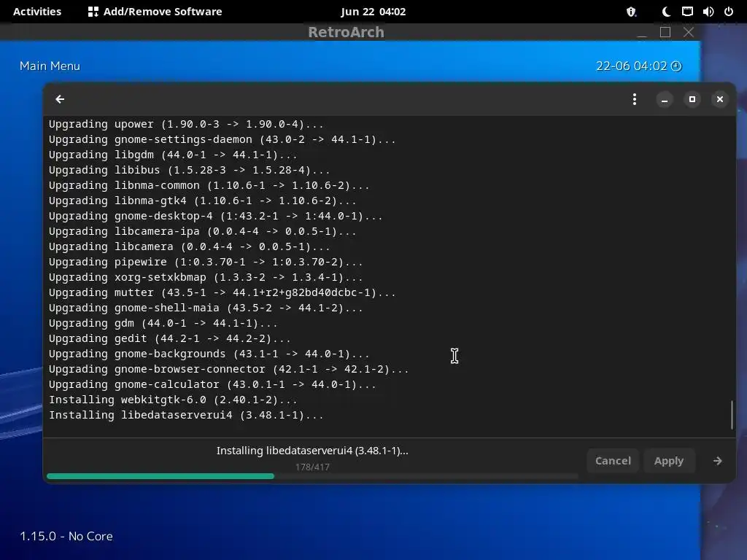
Task: Click the Upgrading libgdm line
Action: [173, 155]
